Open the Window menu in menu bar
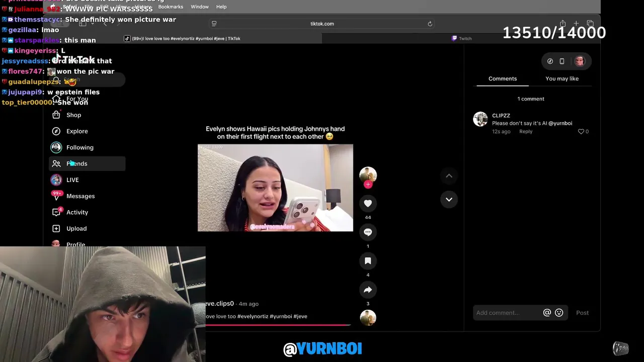This screenshot has height=362, width=644. pyautogui.click(x=200, y=7)
